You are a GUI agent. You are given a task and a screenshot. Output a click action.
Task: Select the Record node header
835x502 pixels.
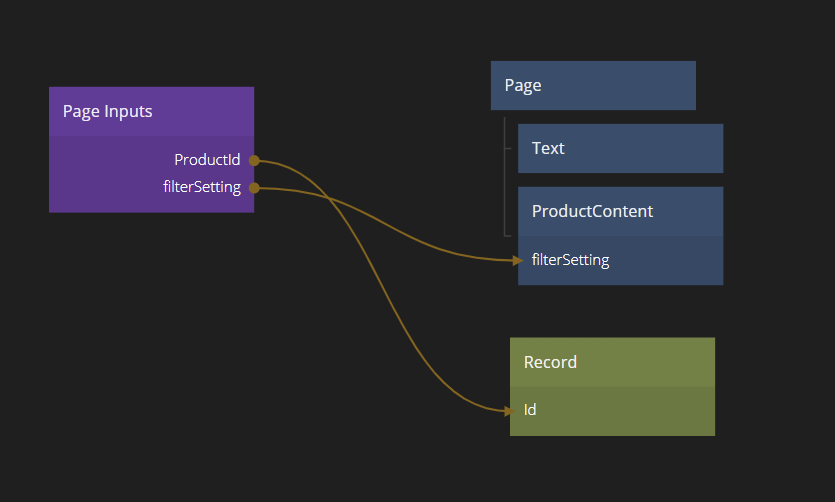(x=612, y=362)
